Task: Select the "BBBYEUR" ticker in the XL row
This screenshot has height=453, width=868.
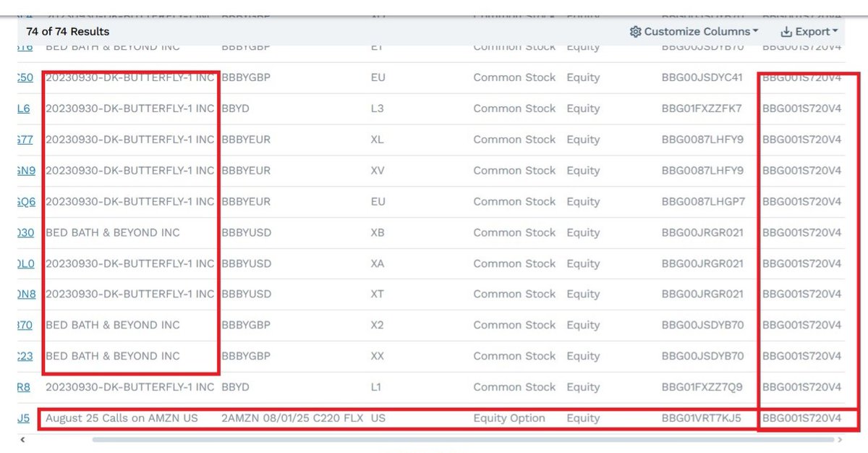Action: pos(246,140)
